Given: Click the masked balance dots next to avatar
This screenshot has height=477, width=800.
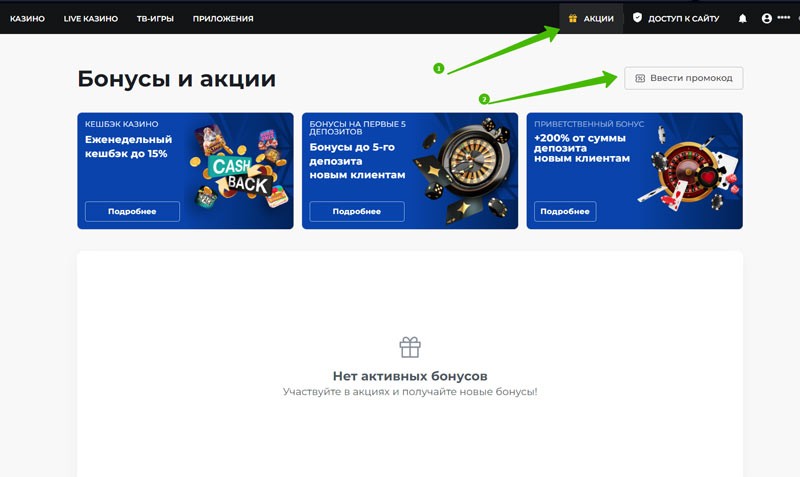Looking at the screenshot, I should [x=784, y=17].
